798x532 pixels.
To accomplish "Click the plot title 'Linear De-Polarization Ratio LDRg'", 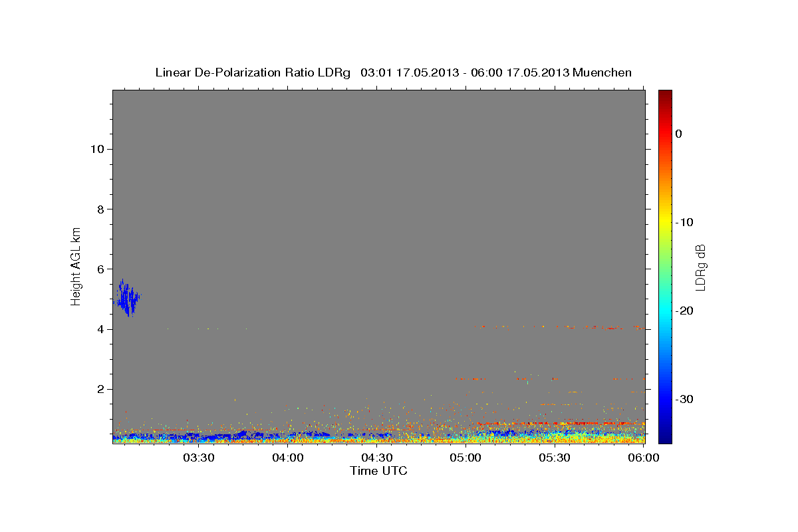I will 253,72.
